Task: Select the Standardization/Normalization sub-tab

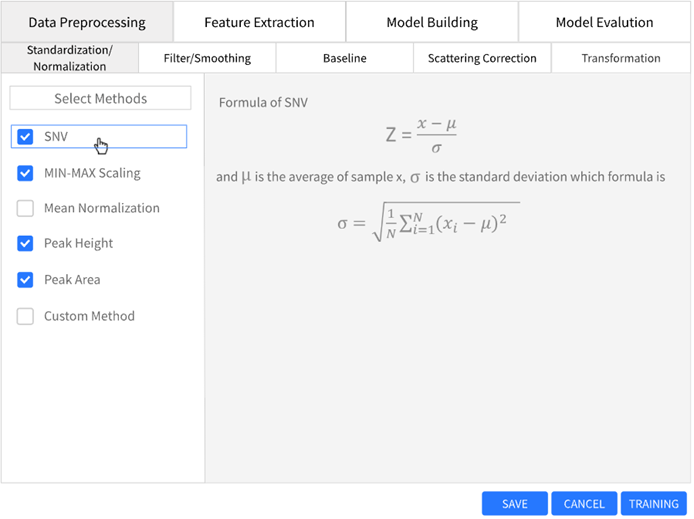Action: [70, 58]
